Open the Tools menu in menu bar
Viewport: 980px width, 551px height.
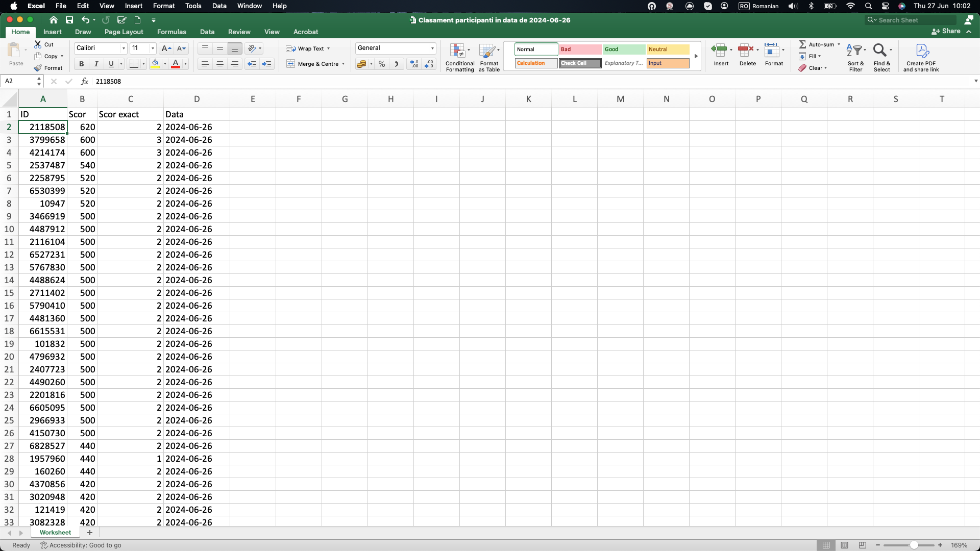[x=193, y=6]
